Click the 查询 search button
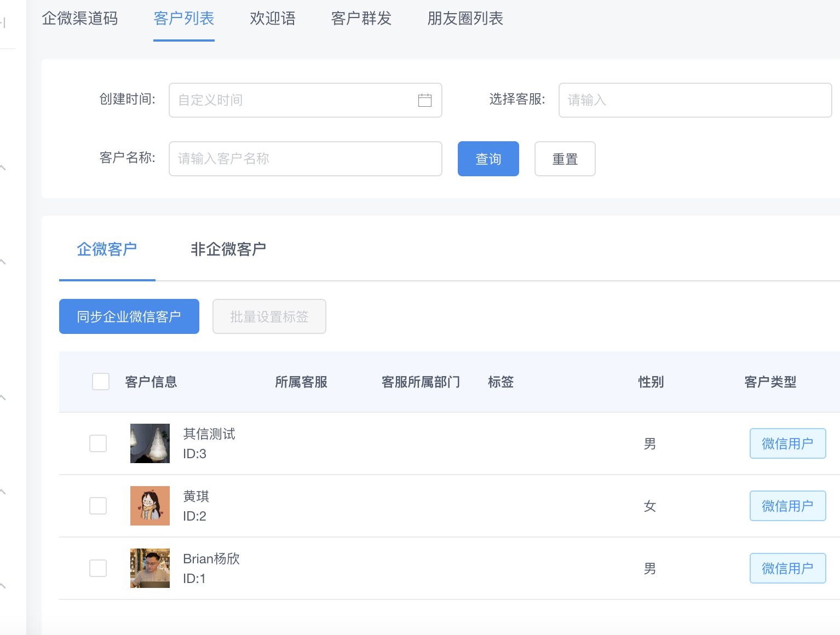840x635 pixels. click(488, 159)
